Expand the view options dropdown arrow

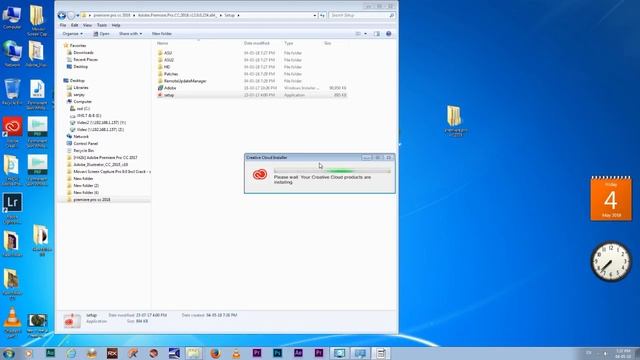tap(365, 34)
